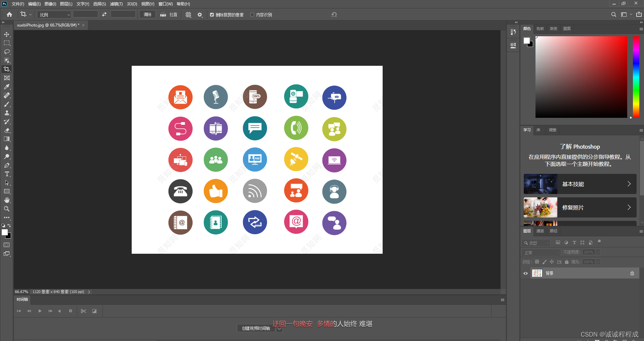Open the workspace switcher dropdown
The image size is (644, 341).
click(626, 14)
